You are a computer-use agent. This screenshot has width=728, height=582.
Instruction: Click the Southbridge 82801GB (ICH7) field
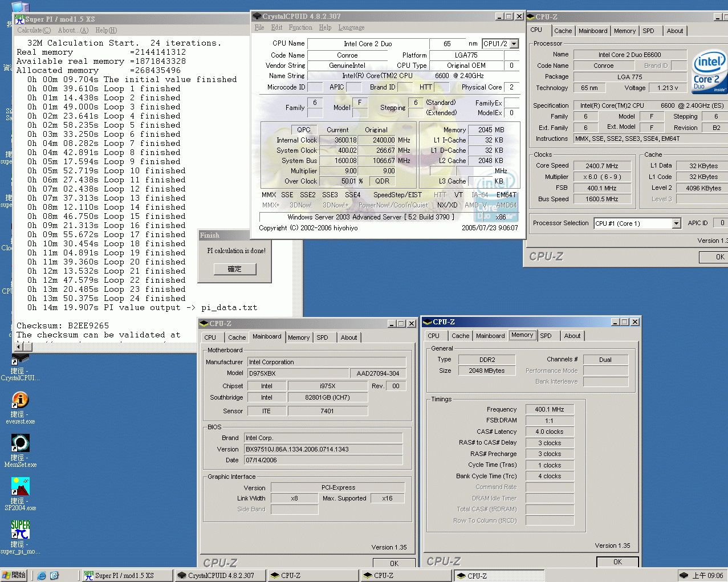coord(327,397)
